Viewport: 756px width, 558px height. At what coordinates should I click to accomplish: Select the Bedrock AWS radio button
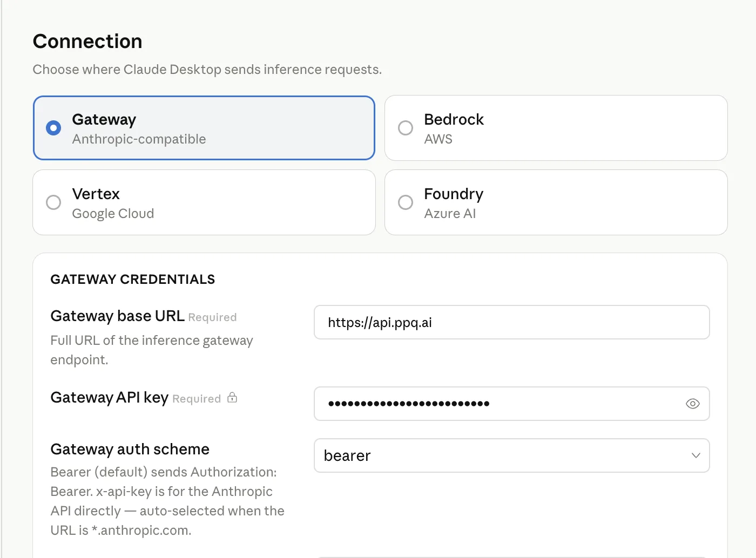click(405, 128)
